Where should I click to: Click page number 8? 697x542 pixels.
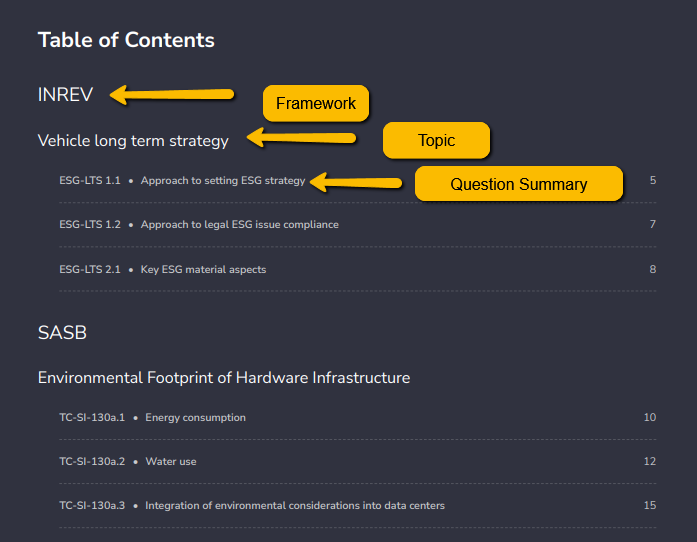(x=653, y=269)
